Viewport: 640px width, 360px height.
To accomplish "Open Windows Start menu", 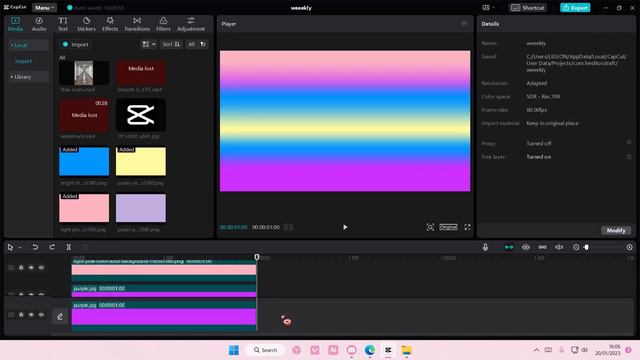I will [x=234, y=350].
